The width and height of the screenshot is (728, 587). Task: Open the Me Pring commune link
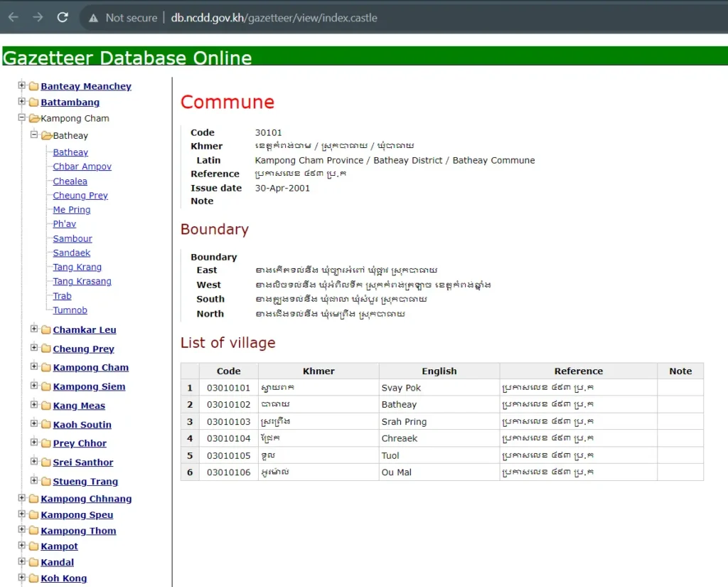[x=71, y=209]
